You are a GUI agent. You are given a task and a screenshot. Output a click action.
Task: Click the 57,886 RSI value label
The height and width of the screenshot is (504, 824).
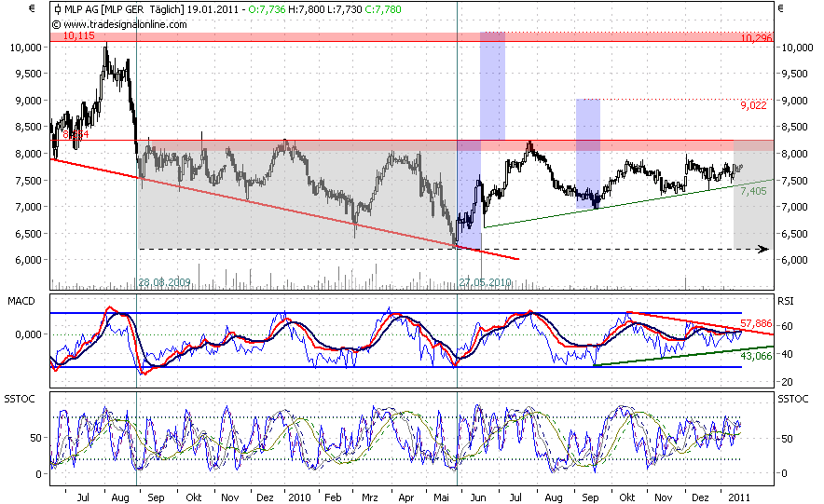(x=757, y=322)
